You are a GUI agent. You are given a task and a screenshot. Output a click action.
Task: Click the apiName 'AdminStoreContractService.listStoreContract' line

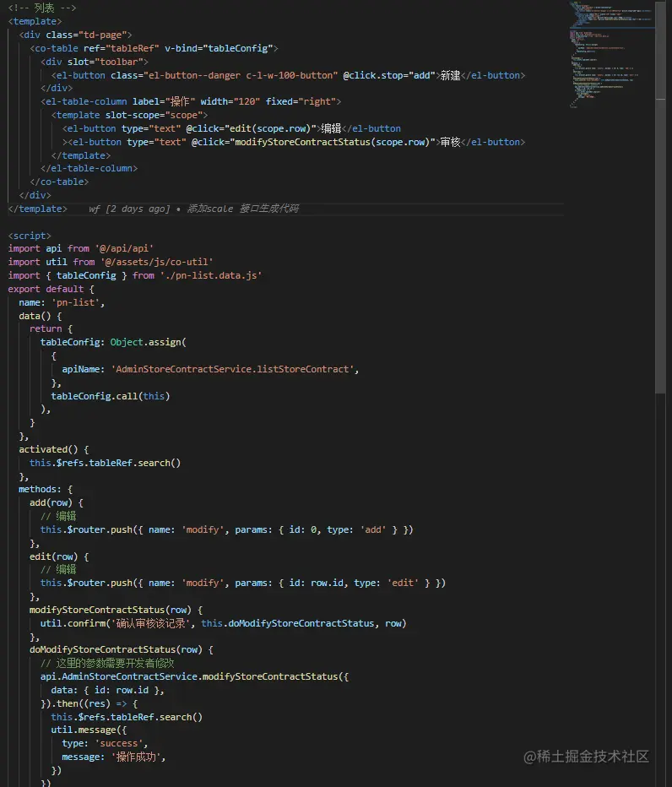[211, 370]
